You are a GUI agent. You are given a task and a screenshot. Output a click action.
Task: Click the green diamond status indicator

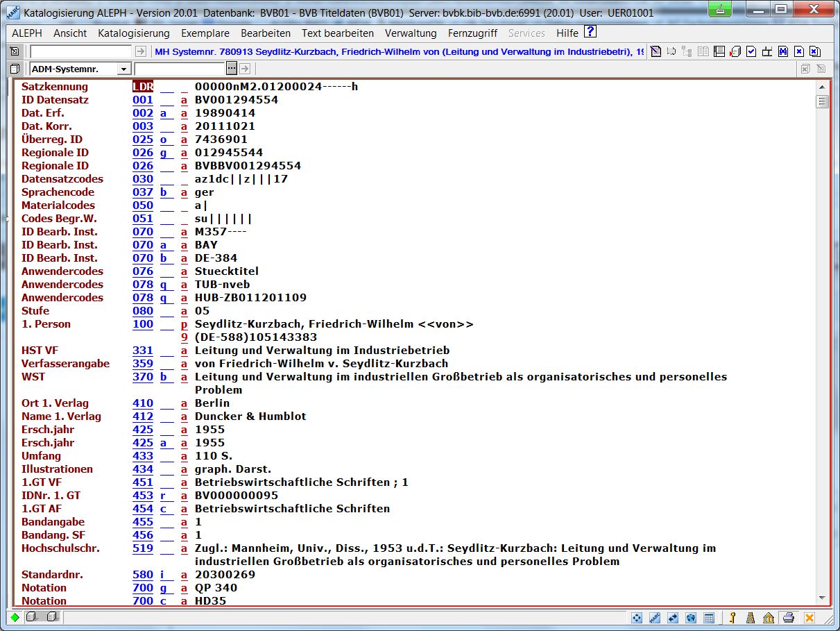(x=15, y=617)
